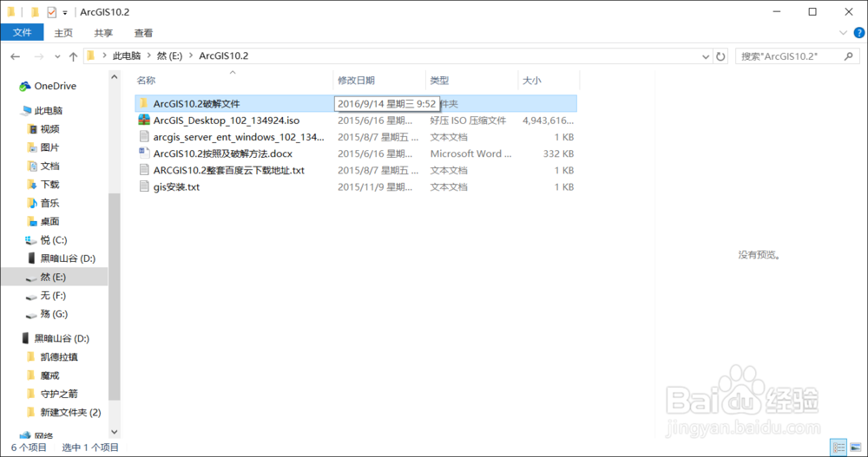The width and height of the screenshot is (868, 457).
Task: Open the 文件 ribbon tab
Action: 23,33
